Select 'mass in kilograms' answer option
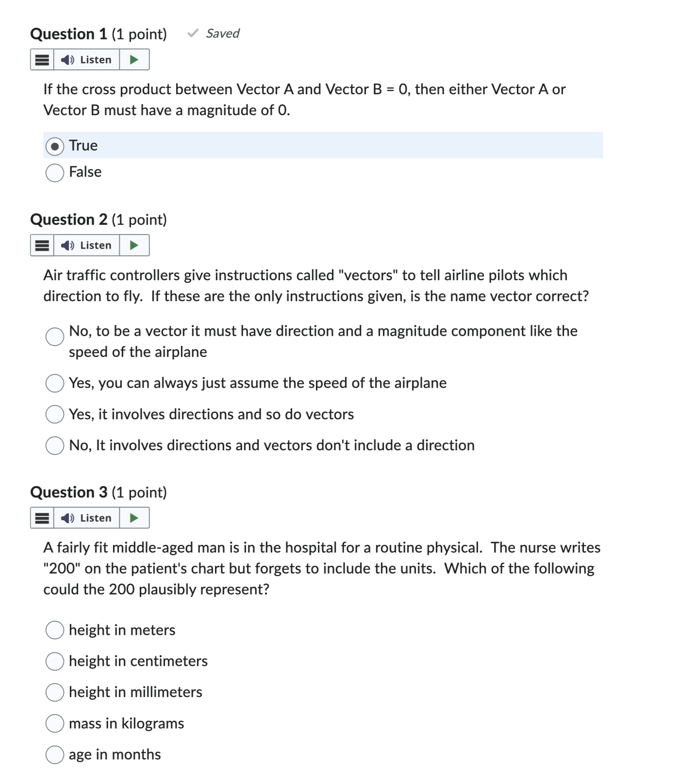This screenshot has height=783, width=700. tap(55, 723)
